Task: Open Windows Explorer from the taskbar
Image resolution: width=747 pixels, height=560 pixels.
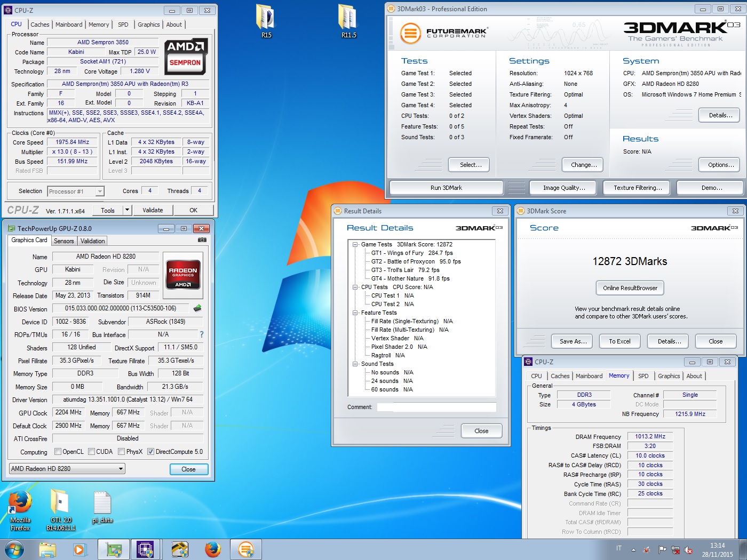Action: click(47, 549)
